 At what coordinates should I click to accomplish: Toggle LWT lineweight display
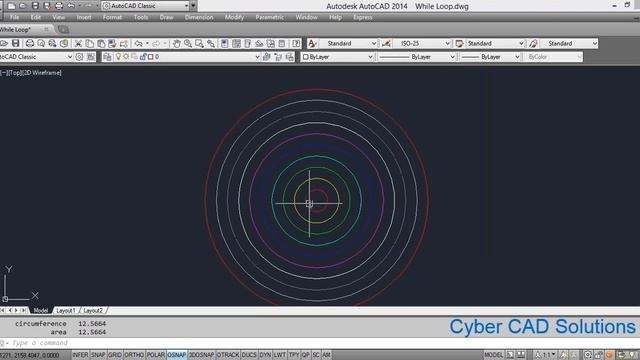click(280, 355)
